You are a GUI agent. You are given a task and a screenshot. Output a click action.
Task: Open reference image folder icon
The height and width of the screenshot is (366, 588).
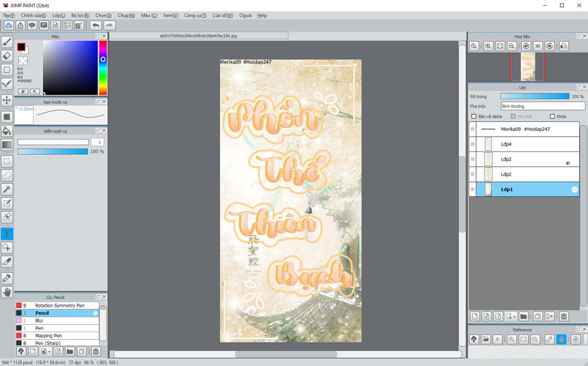(486, 340)
